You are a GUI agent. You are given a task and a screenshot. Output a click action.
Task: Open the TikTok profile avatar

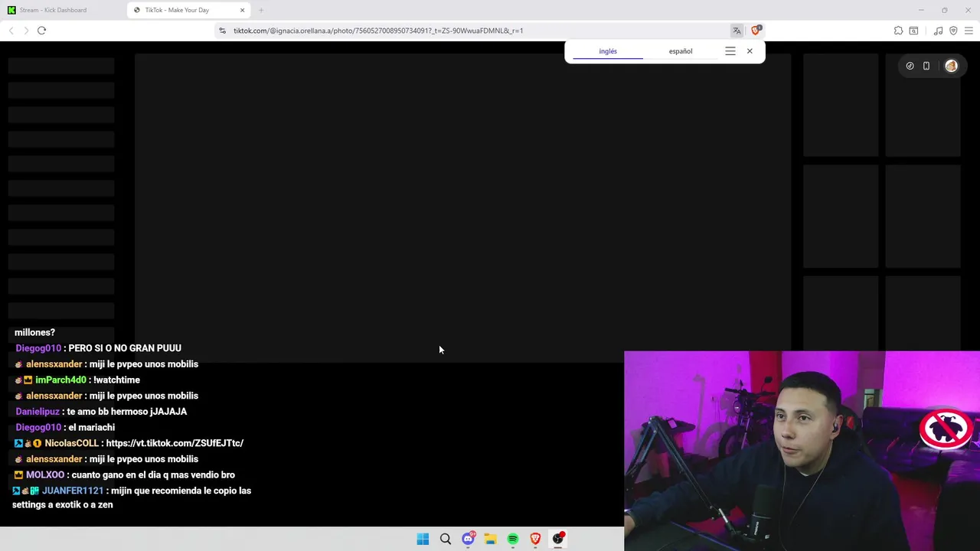point(951,66)
